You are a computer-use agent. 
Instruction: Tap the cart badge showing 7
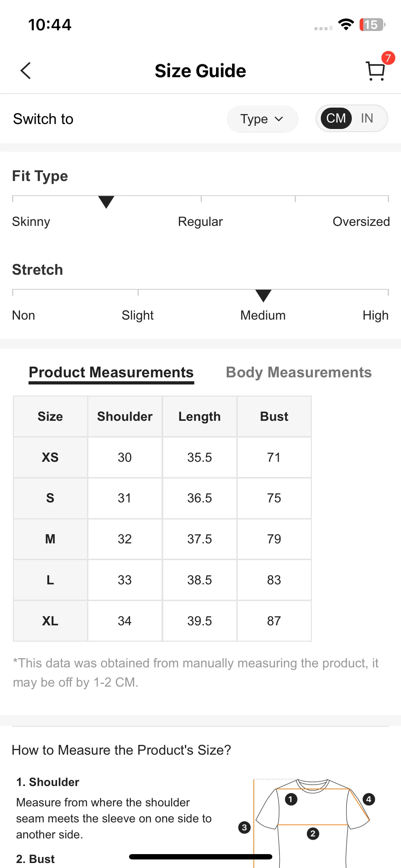click(388, 58)
